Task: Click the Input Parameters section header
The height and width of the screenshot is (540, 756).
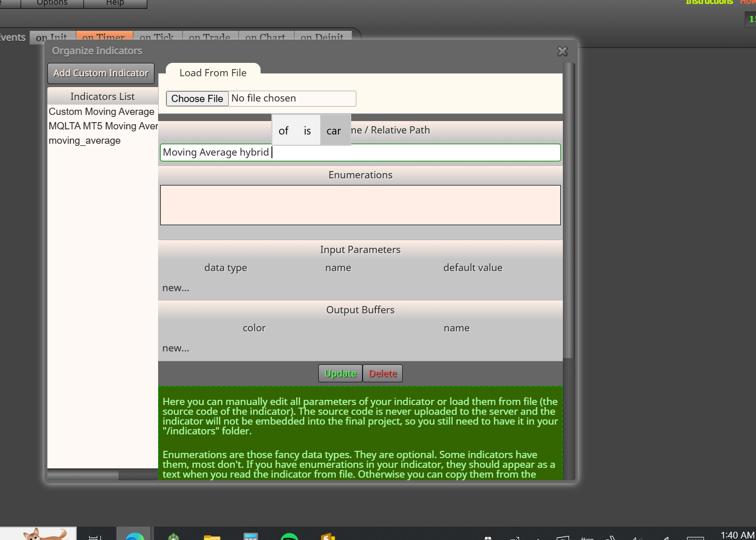Action: tap(360, 250)
